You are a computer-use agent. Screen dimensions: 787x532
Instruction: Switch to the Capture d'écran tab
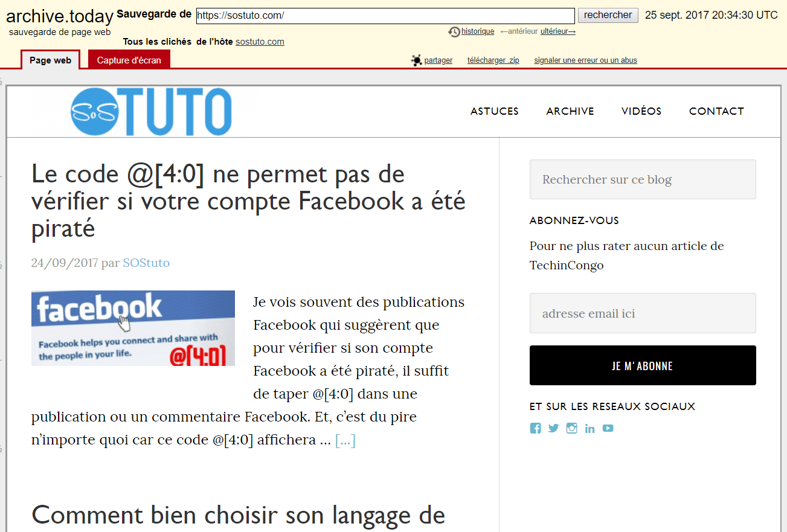129,60
